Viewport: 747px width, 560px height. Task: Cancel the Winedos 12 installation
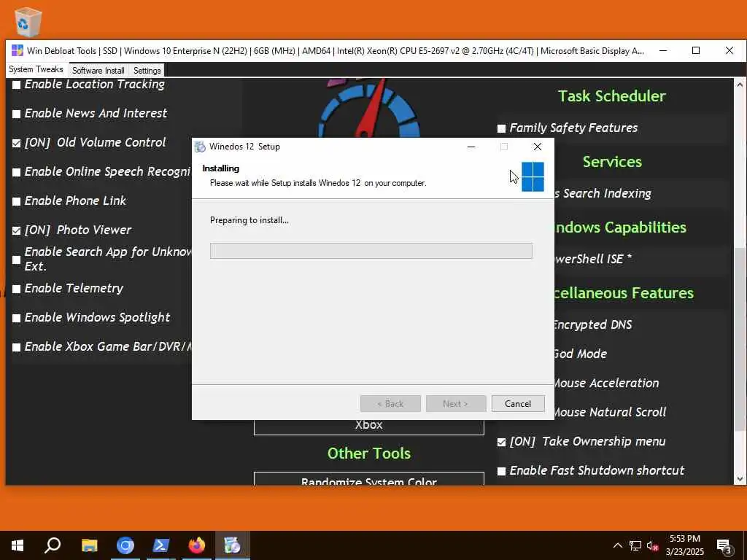coord(518,404)
